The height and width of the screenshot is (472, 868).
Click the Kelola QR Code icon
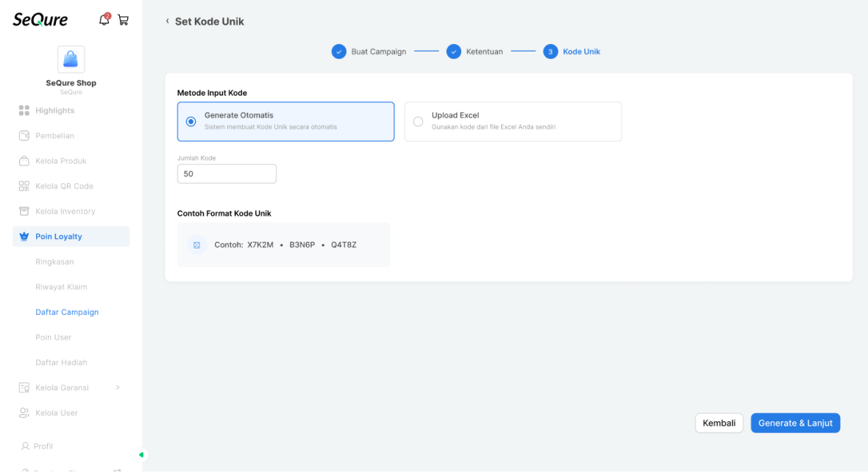(24, 186)
